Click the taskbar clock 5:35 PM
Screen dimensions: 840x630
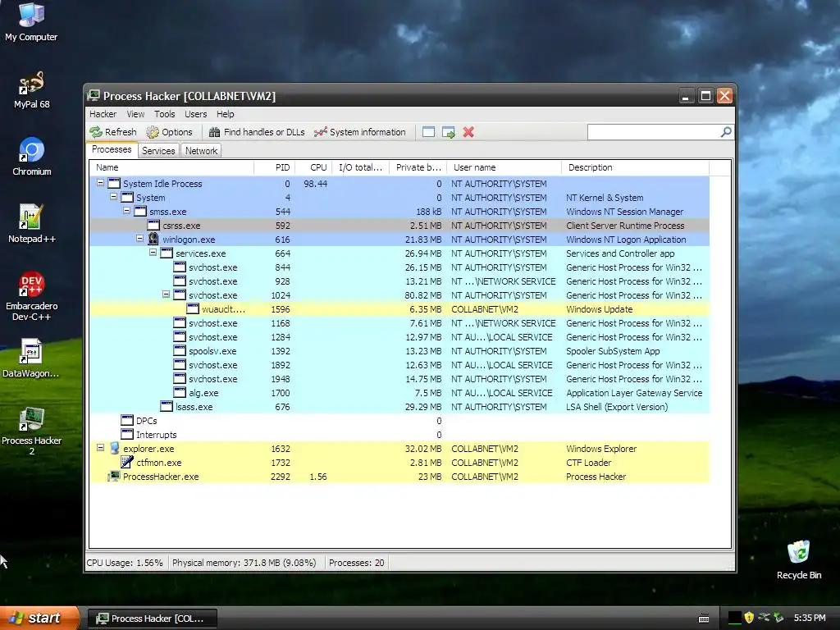tap(810, 618)
